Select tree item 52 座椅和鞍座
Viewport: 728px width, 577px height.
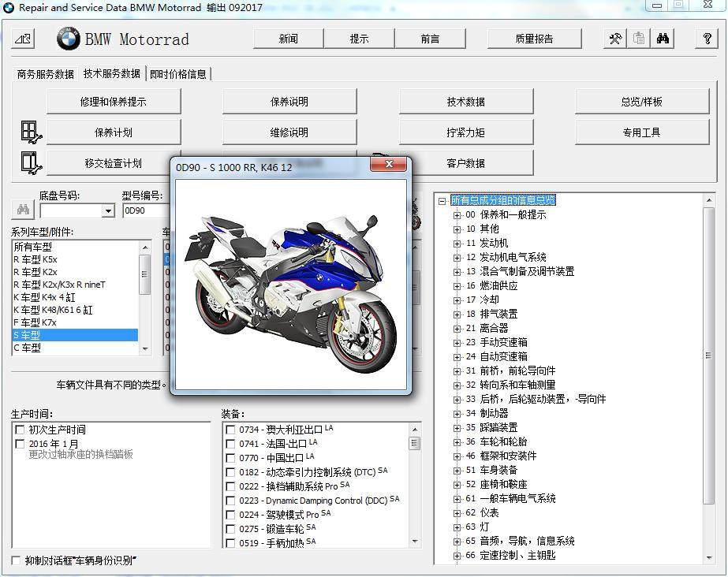coord(496,484)
